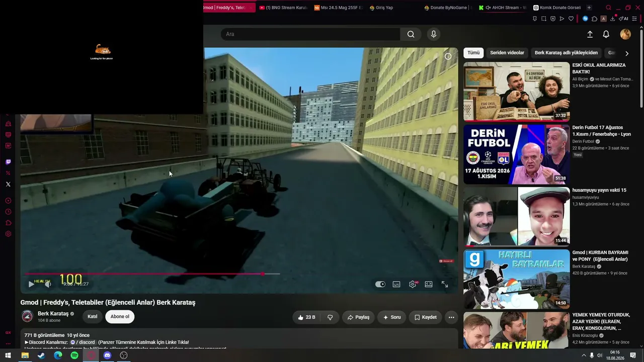The width and height of the screenshot is (644, 362).
Task: Open the video player settings gear
Action: click(x=413, y=284)
